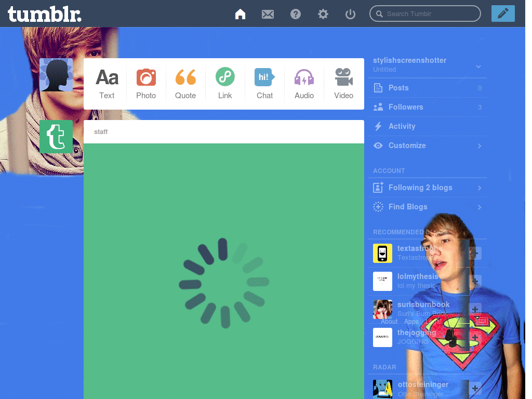532x399 pixels.
Task: Open the inbox envelope icon
Action: pyautogui.click(x=268, y=14)
